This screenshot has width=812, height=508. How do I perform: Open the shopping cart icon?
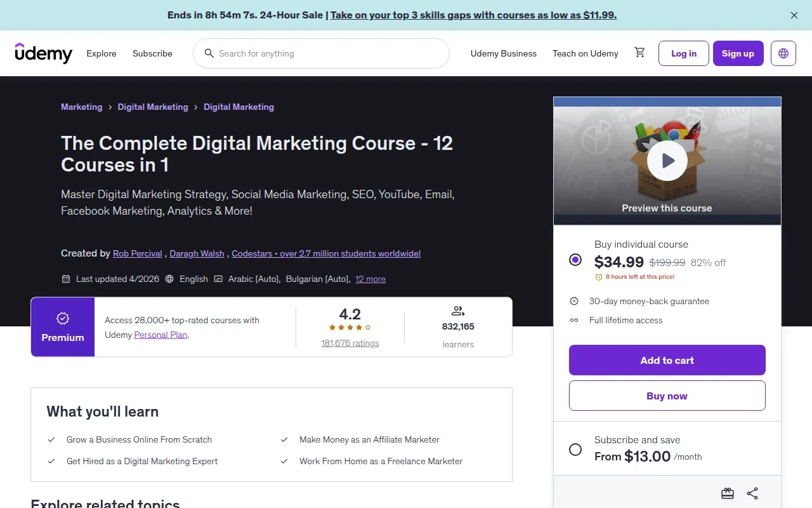(x=639, y=53)
